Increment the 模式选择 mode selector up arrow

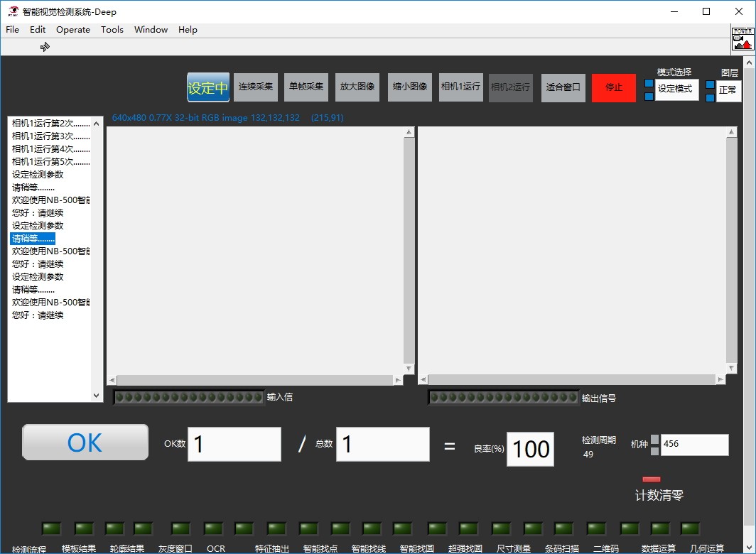point(649,83)
